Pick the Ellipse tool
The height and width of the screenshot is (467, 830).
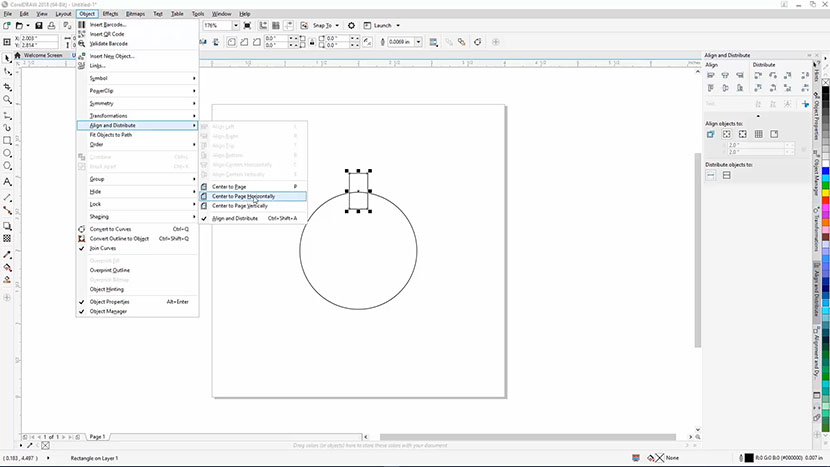[x=7, y=155]
